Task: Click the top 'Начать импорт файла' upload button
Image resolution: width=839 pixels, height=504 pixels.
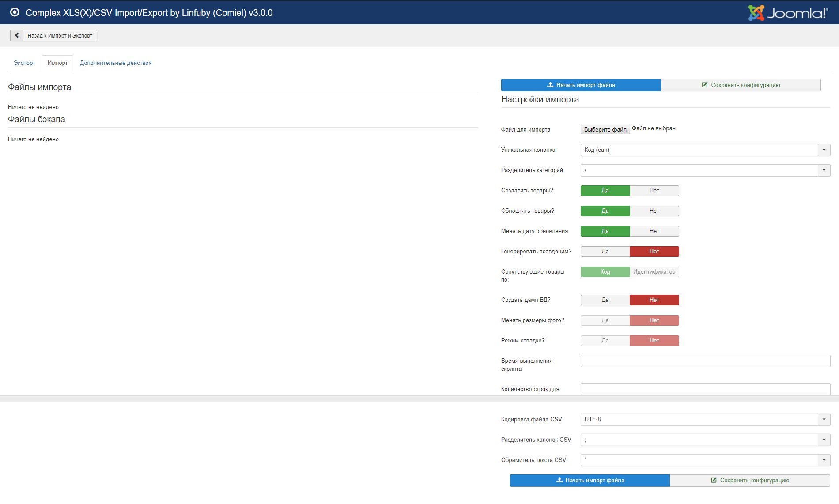Action: tap(581, 85)
